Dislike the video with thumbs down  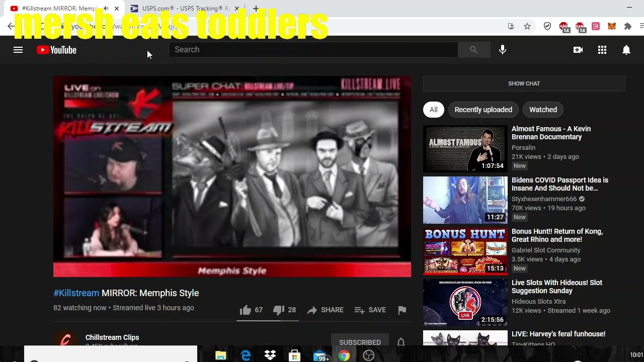point(279,310)
